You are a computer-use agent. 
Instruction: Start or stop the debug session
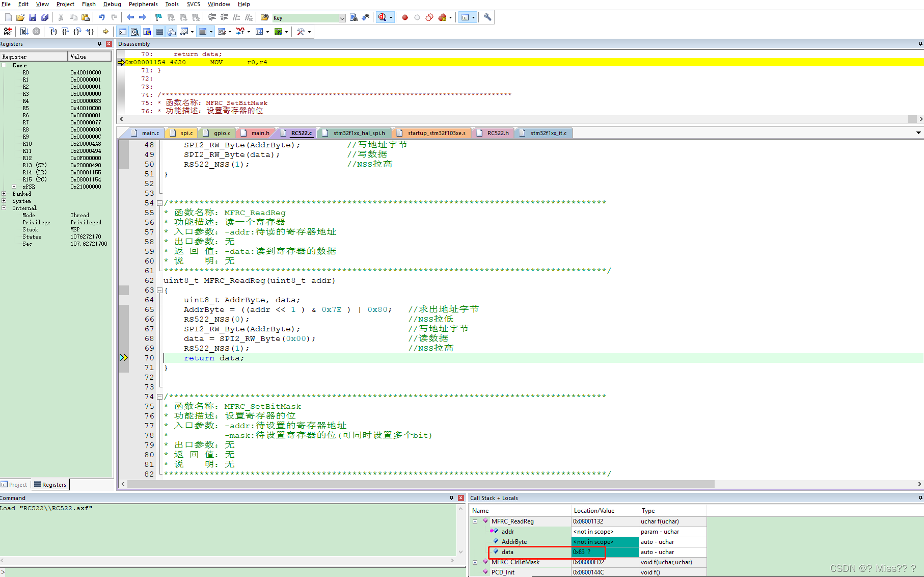383,17
